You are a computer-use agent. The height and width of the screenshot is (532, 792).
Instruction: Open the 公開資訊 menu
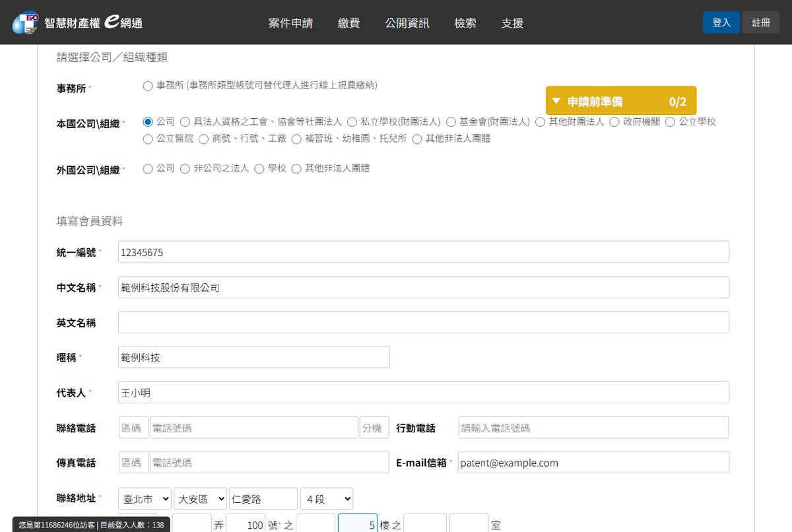407,23
